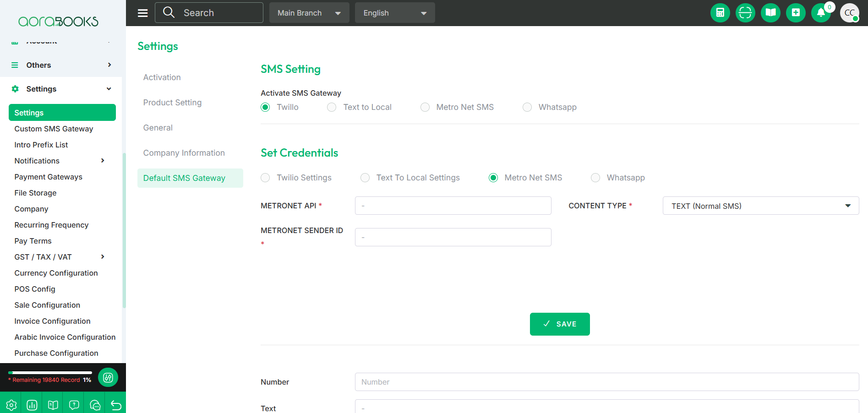
Task: Open Payment Gateways page
Action: click(48, 177)
